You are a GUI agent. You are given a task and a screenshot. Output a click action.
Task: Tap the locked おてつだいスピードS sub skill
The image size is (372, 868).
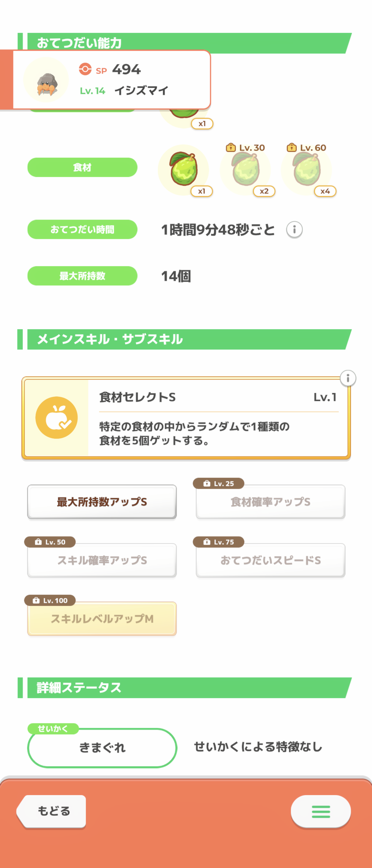click(x=270, y=560)
